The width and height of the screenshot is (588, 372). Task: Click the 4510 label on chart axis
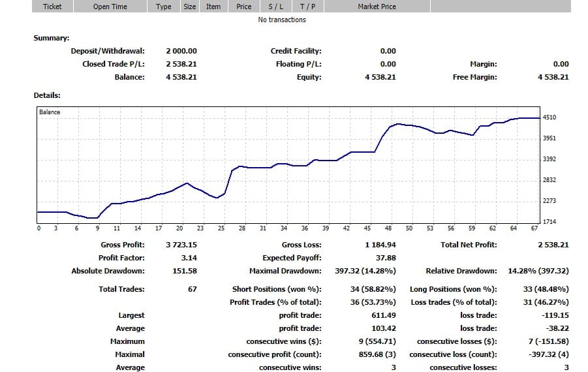point(549,117)
